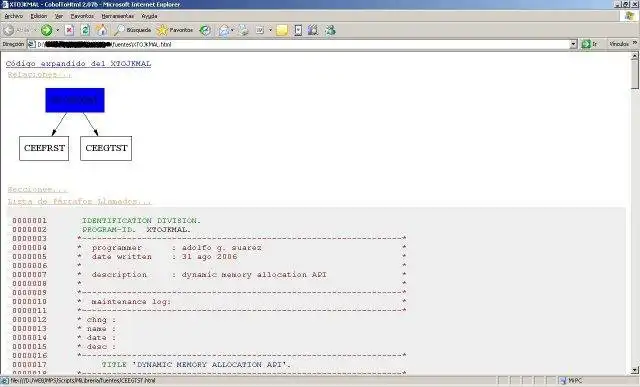The height and width of the screenshot is (387, 640).
Task: Click the Mail envelope icon
Action: [224, 30]
